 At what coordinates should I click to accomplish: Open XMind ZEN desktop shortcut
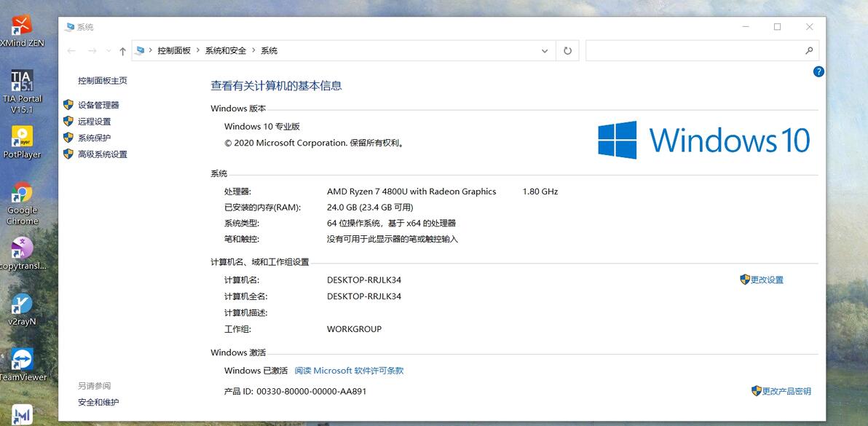22,31
